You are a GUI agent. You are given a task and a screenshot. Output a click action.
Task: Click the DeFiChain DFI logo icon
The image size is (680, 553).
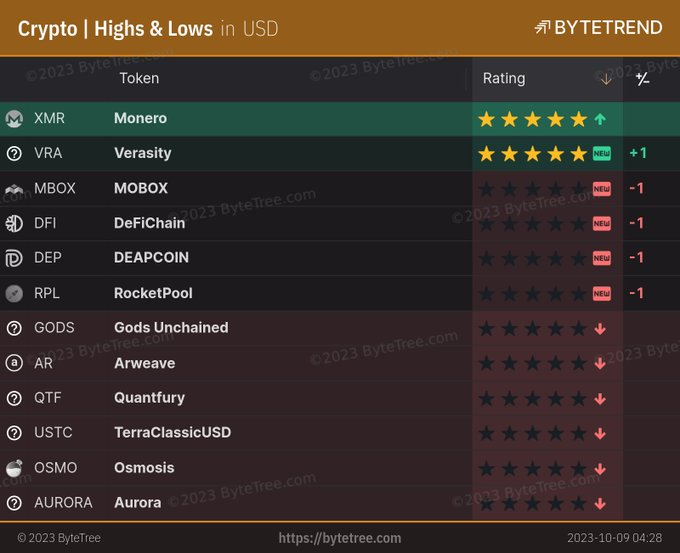click(14, 223)
